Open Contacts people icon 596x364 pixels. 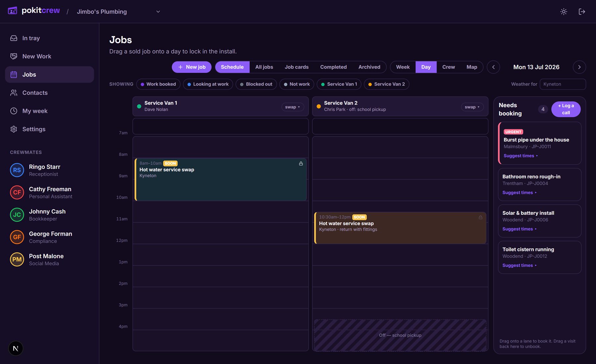tap(14, 93)
